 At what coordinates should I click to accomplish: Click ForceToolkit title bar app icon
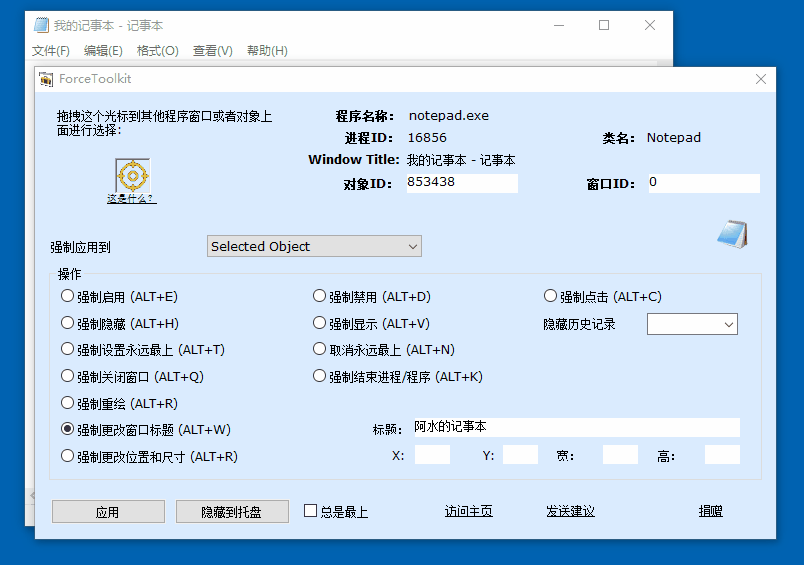click(x=46, y=79)
